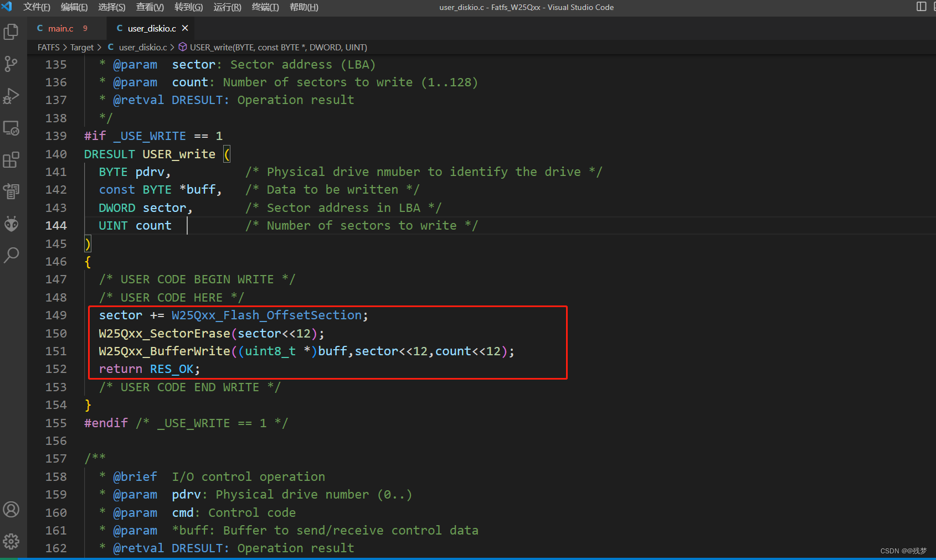The width and height of the screenshot is (936, 560).
Task: Click 'pdrv' parameter on line 141
Action: point(150,172)
